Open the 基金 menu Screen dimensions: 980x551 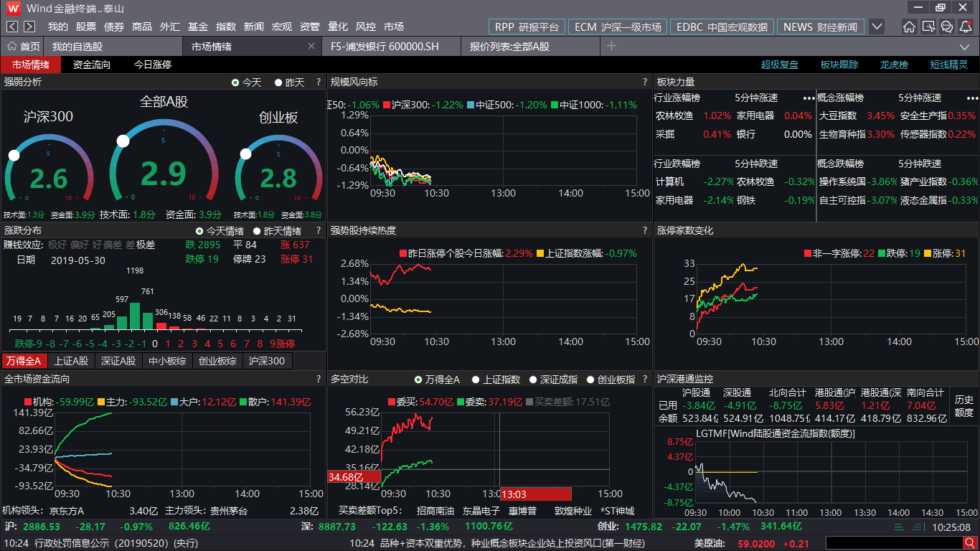point(198,27)
